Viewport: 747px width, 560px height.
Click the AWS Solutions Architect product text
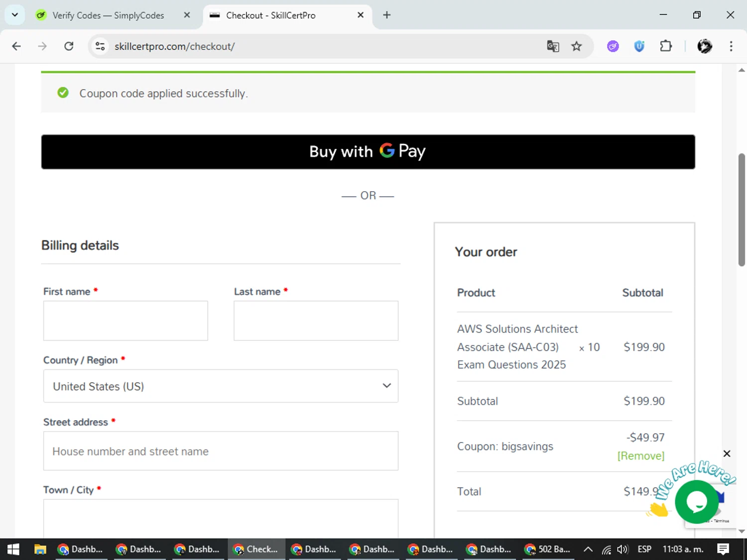click(x=517, y=347)
